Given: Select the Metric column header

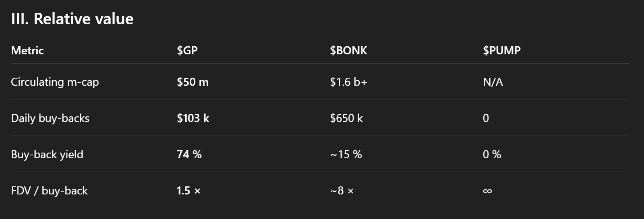Looking at the screenshot, I should [27, 50].
